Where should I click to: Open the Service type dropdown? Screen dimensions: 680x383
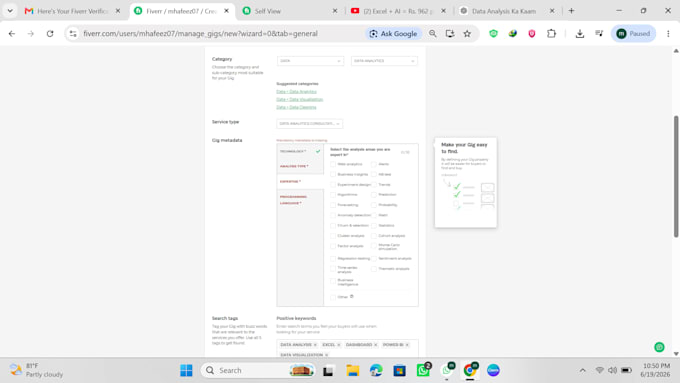[x=310, y=124]
